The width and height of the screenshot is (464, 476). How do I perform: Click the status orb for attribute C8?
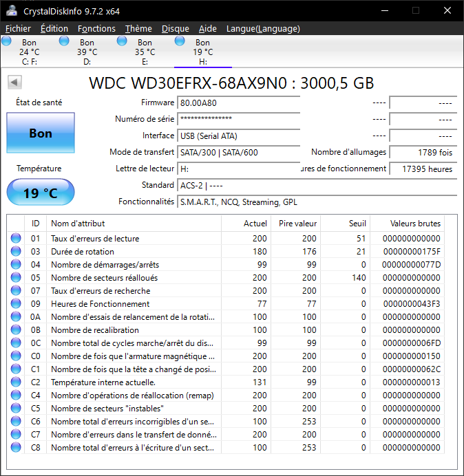16,447
